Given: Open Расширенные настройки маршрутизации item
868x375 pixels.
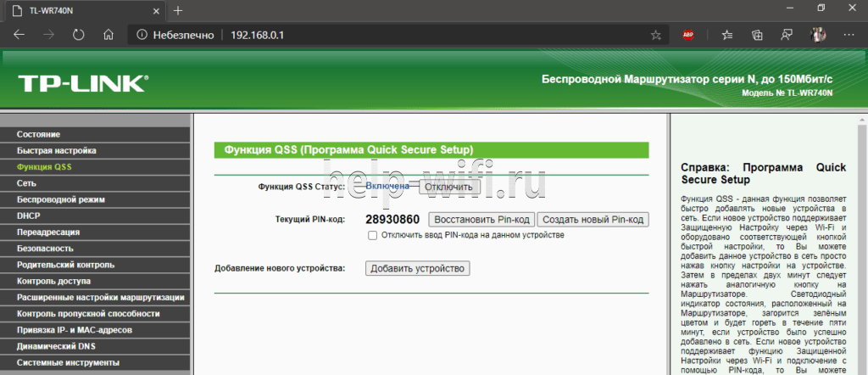Looking at the screenshot, I should point(95,298).
